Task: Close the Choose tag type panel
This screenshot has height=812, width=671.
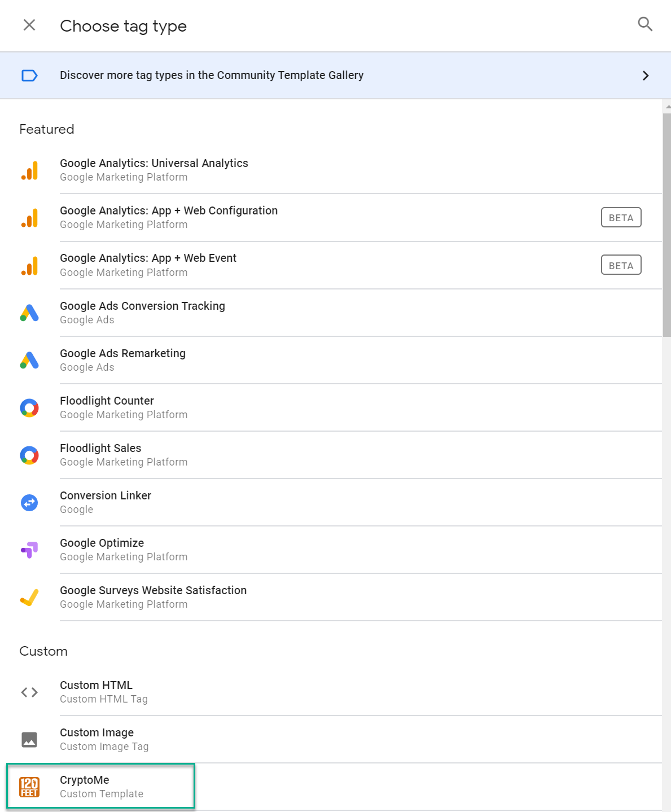Action: [29, 25]
